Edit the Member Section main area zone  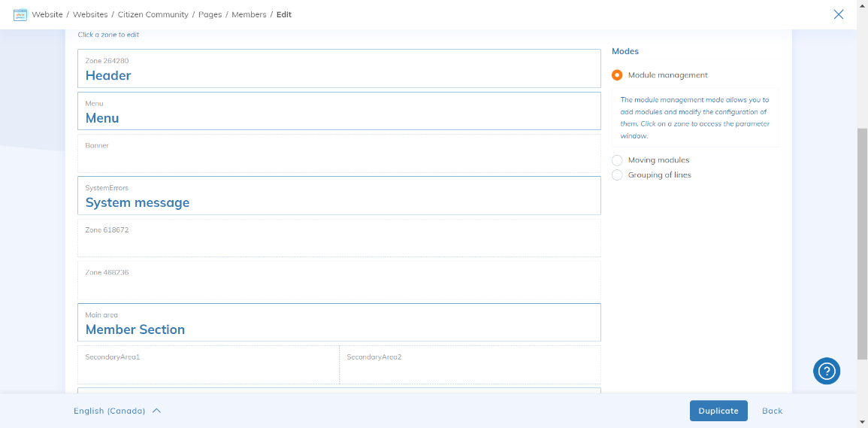[x=339, y=322]
